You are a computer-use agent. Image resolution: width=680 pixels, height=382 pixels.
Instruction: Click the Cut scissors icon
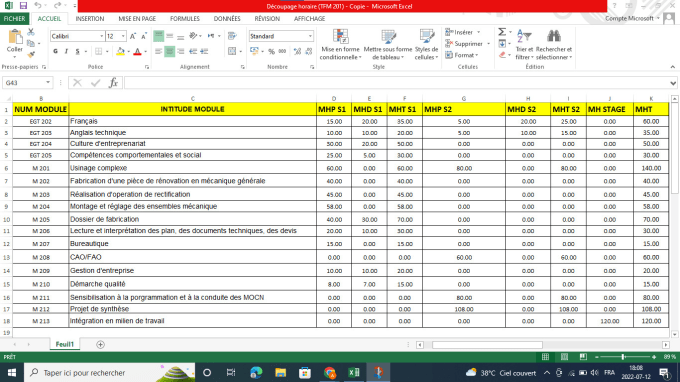(31, 32)
